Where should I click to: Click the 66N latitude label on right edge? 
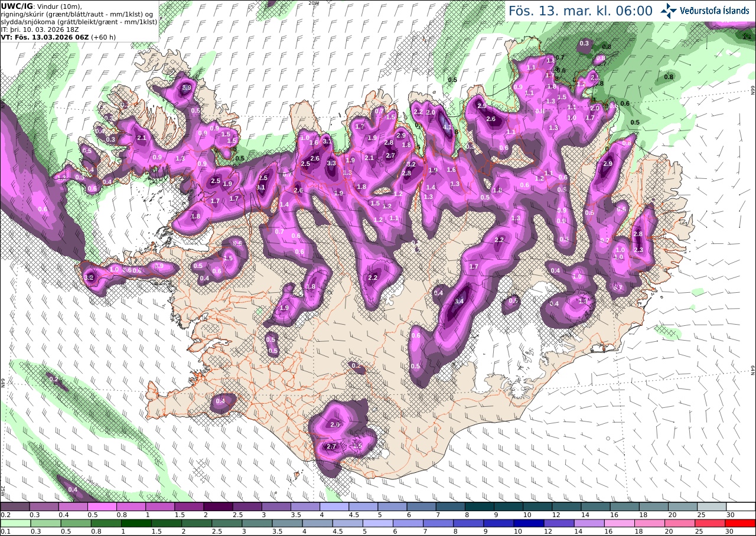[752, 90]
